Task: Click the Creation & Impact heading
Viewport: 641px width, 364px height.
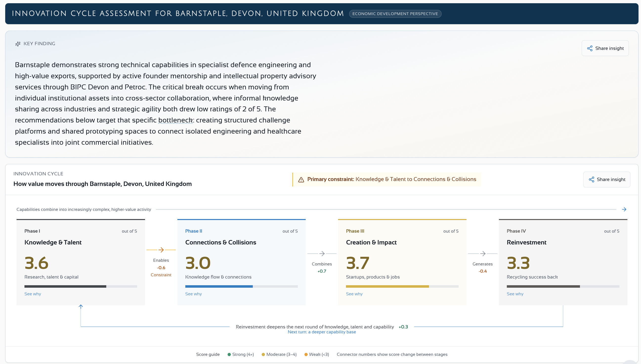Action: [371, 243]
